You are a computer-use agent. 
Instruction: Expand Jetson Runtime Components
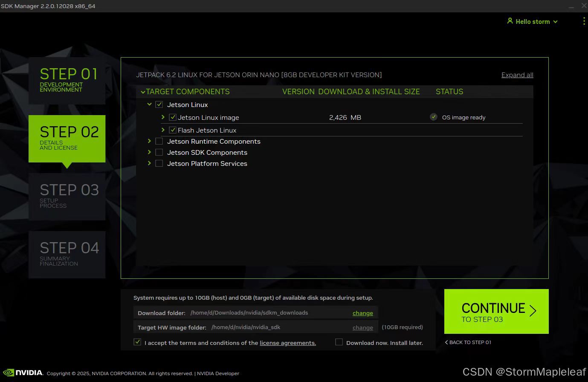149,141
